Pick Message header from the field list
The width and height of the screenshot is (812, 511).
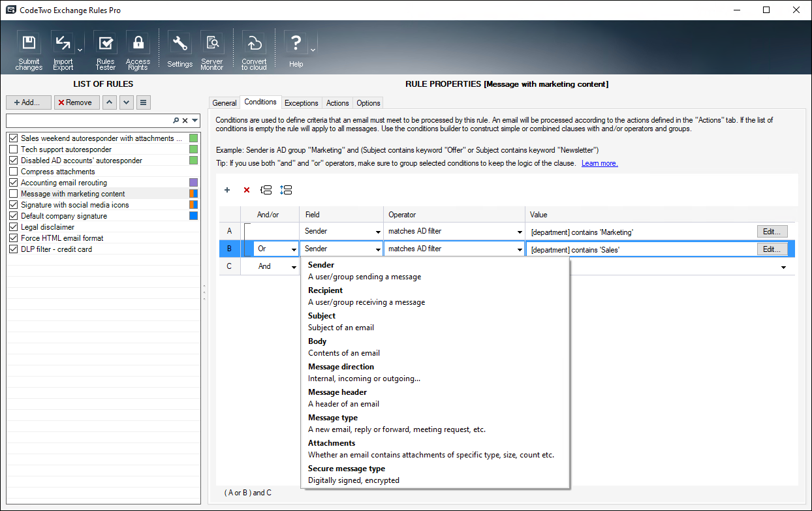(436, 398)
